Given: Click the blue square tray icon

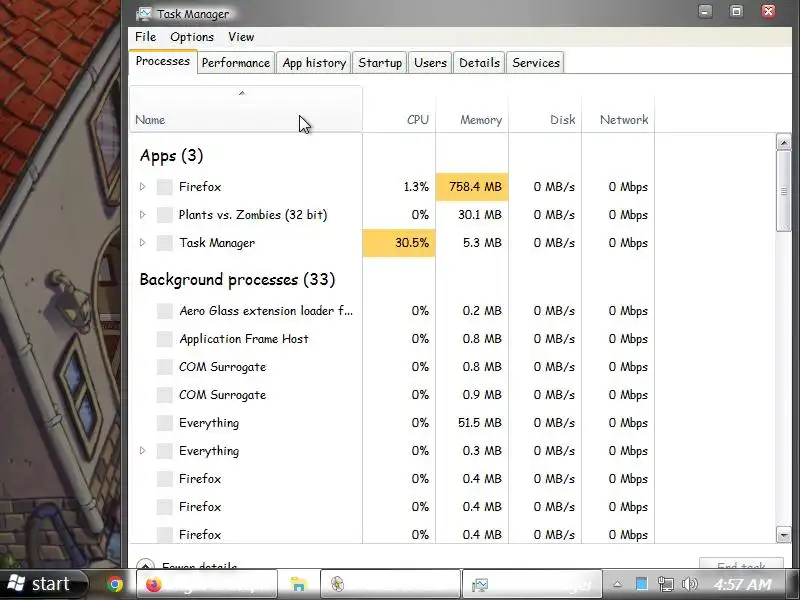Looking at the screenshot, I should (642, 583).
